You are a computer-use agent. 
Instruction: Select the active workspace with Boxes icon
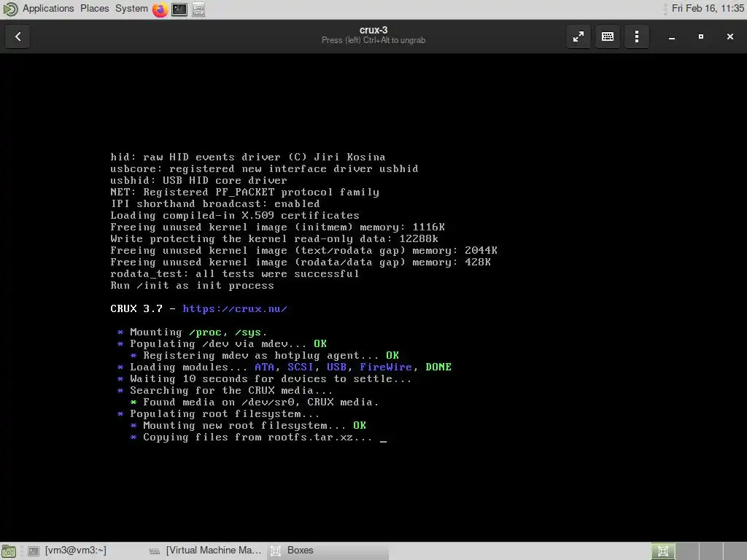point(663,551)
